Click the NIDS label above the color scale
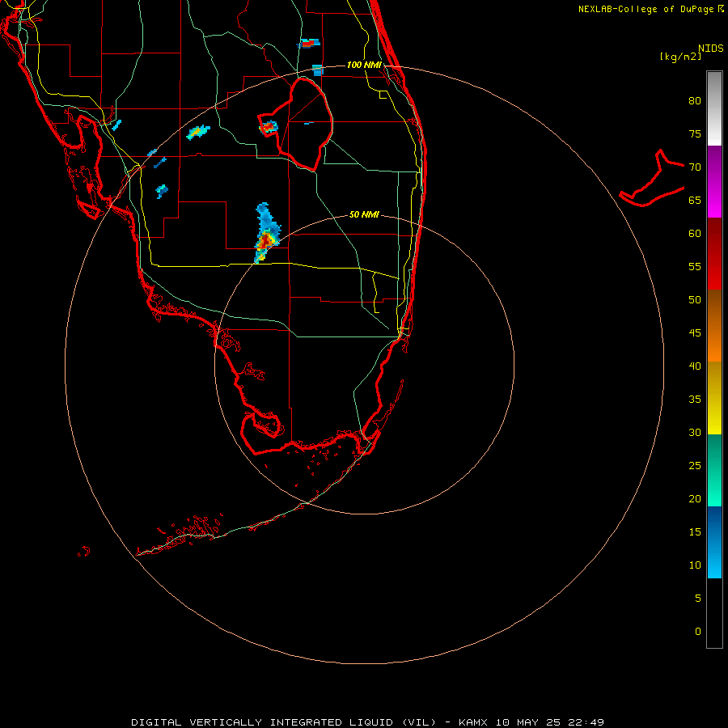The image size is (728, 728). 711,49
